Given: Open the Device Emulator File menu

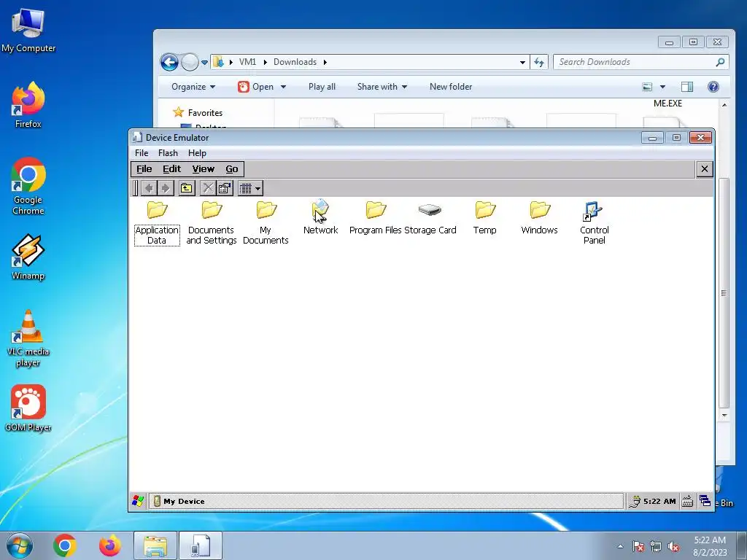Looking at the screenshot, I should [x=142, y=153].
